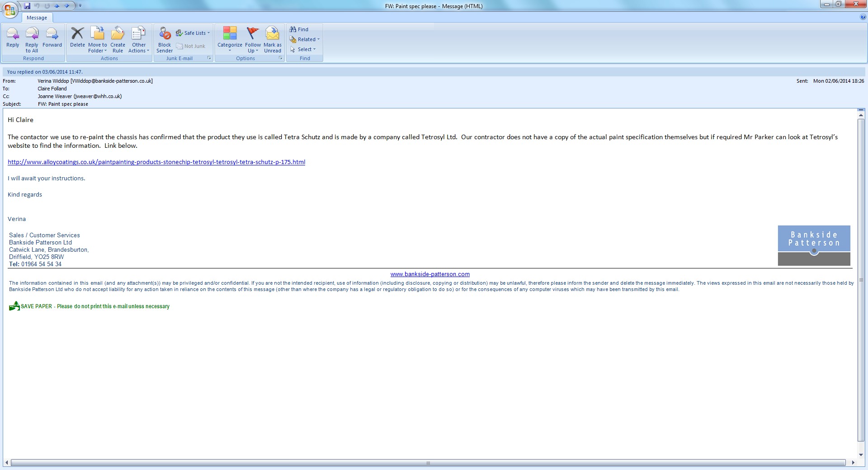Image resolution: width=868 pixels, height=470 pixels.
Task: Click the 'You replied on 03/06/2014' info bar
Action: pyautogui.click(x=434, y=72)
